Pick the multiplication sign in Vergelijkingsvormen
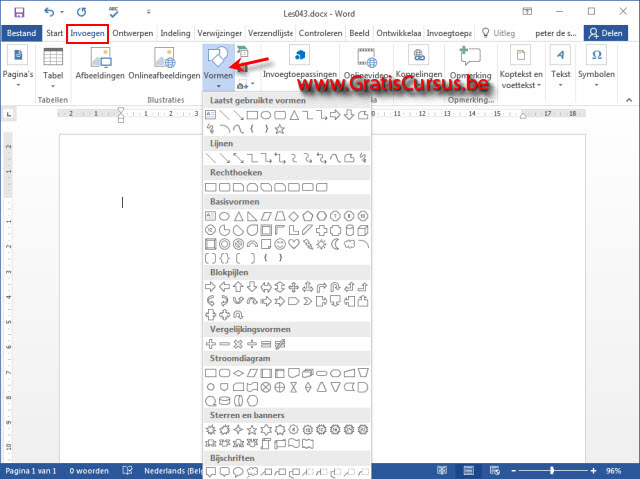 pyautogui.click(x=238, y=344)
